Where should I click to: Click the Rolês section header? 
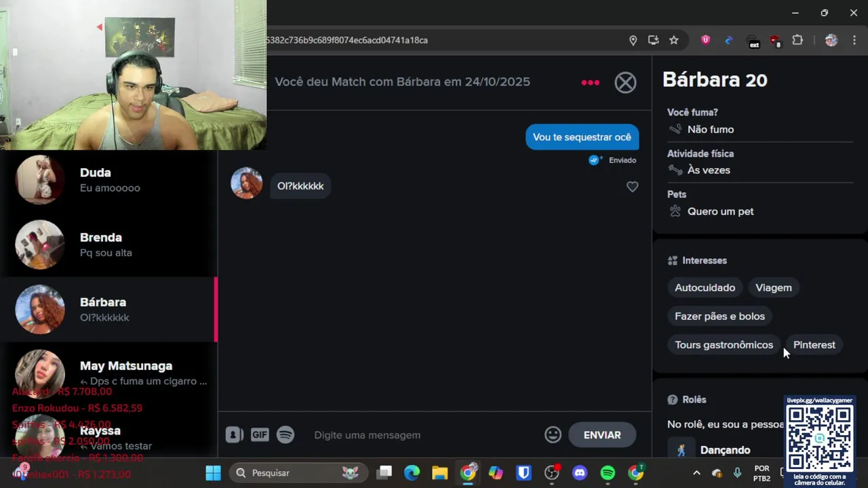click(687, 400)
